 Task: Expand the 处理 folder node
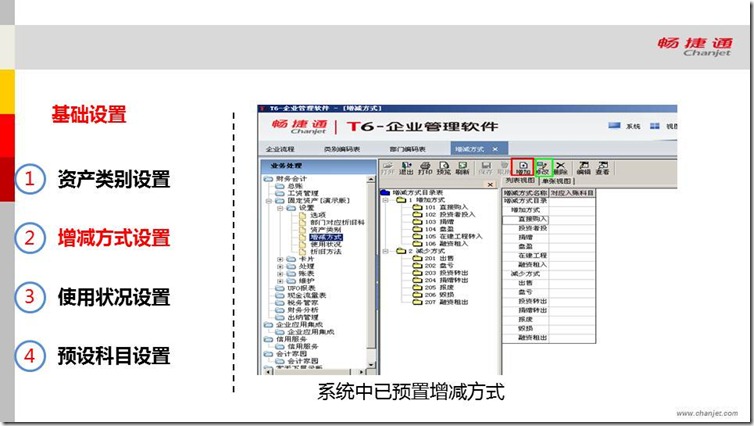(280, 266)
